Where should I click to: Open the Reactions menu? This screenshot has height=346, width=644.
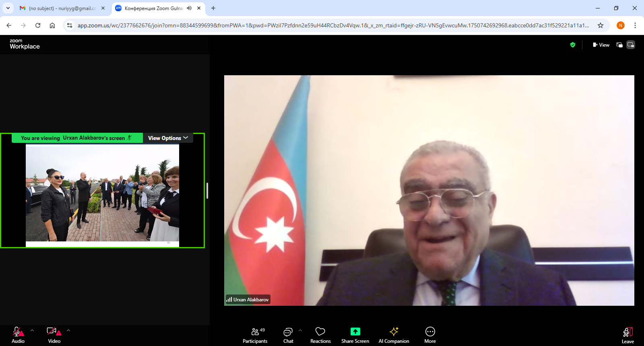click(320, 335)
